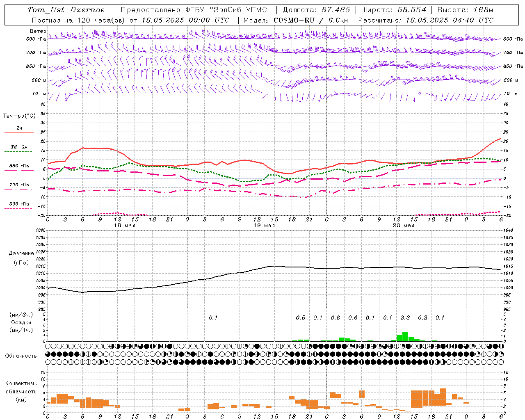
Task: Click the Высота: 168м value
Action: coord(465,10)
